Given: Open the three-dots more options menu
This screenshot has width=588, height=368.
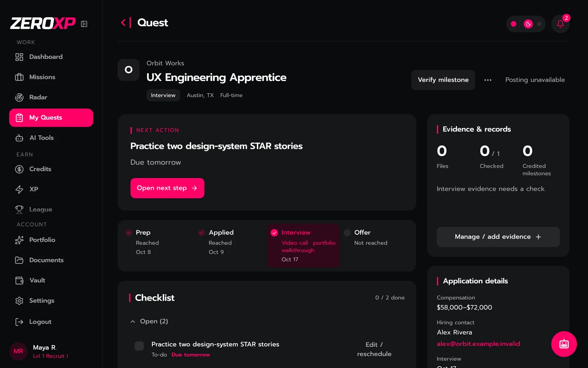Looking at the screenshot, I should click(488, 80).
